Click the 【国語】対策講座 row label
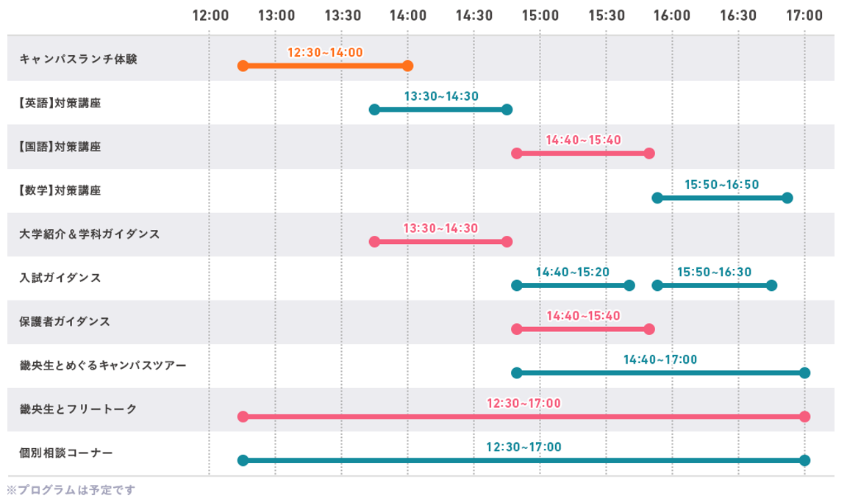Image resolution: width=847 pixels, height=504 pixels. pyautogui.click(x=60, y=147)
